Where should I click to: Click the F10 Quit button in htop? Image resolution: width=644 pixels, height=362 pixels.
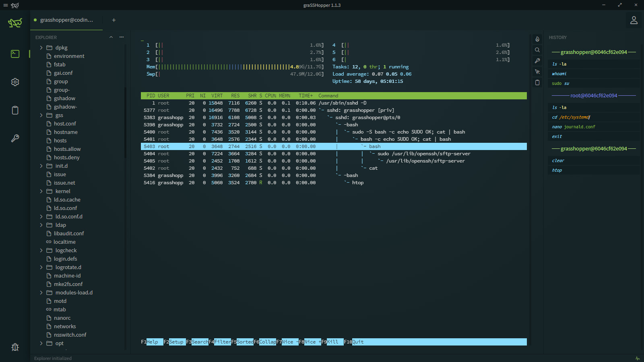[357, 342]
